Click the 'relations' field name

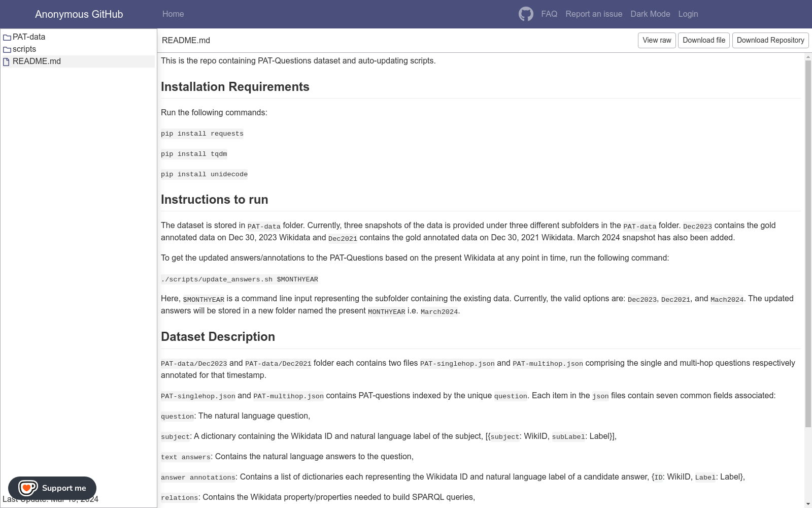point(179,498)
